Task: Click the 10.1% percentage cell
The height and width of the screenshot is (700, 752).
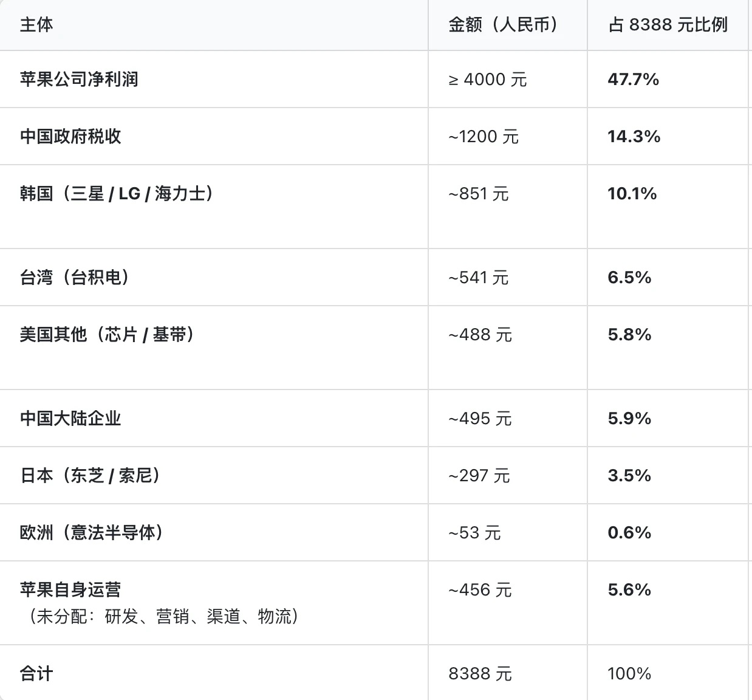Action: tap(632, 194)
